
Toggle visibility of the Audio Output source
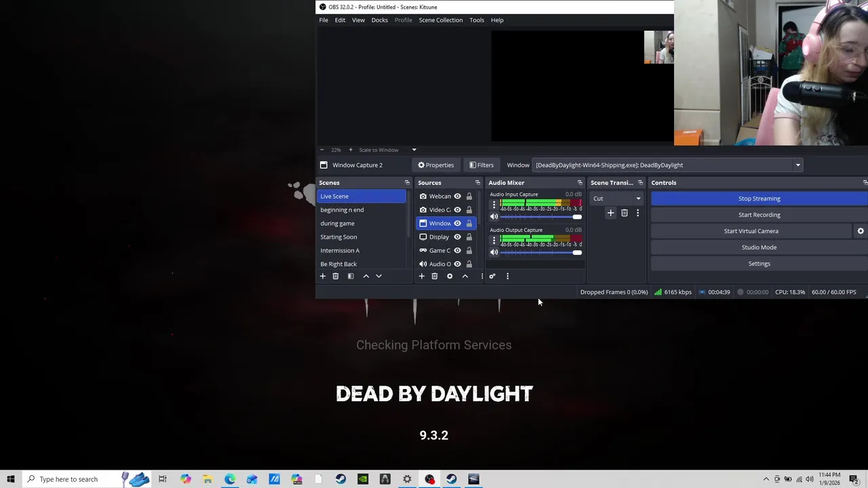[457, 264]
